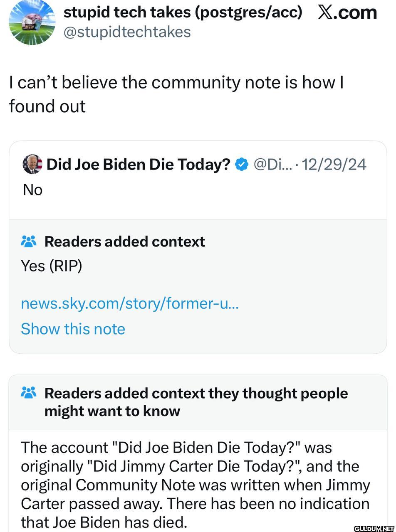Click the Yes (RIP) note text
396x532 pixels.
52,266
